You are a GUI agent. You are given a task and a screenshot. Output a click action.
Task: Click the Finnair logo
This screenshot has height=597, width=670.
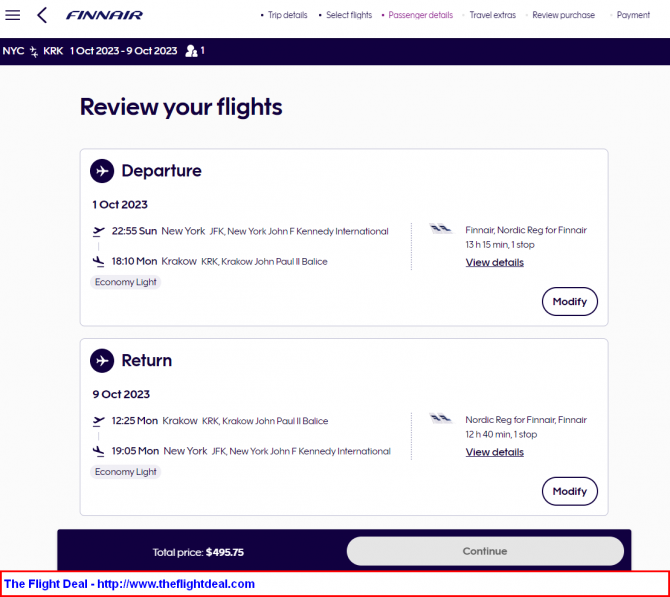[104, 15]
